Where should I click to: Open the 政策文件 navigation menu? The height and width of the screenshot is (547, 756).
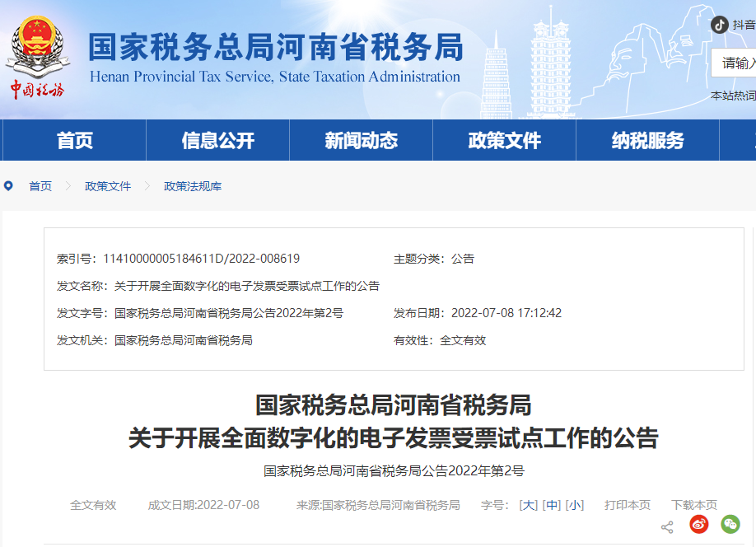(x=503, y=140)
